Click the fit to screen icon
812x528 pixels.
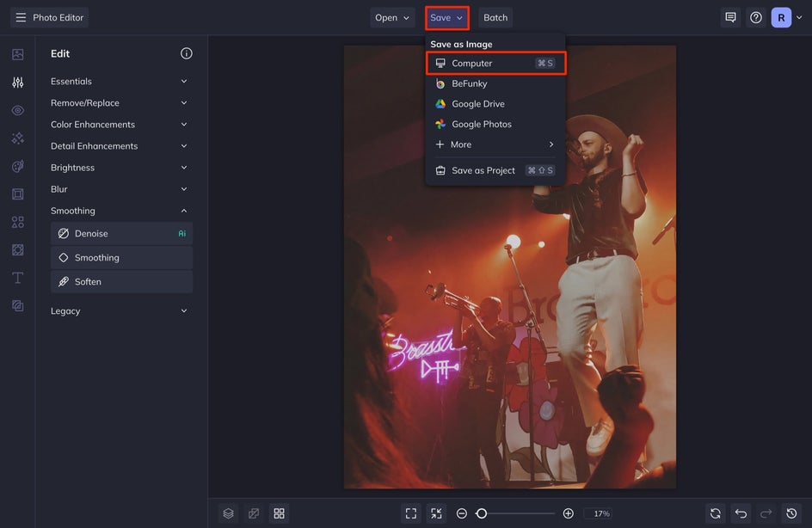[411, 513]
